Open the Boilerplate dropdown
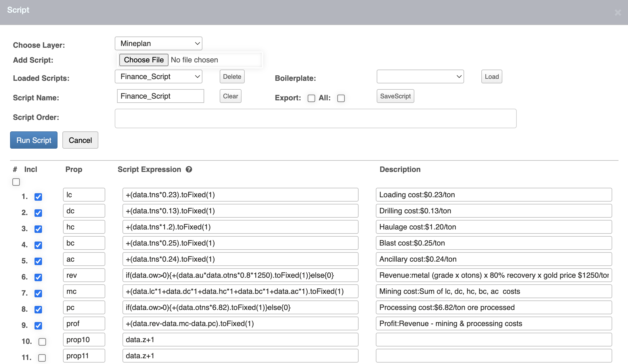Viewport: 628px width, 364px height. pos(420,76)
